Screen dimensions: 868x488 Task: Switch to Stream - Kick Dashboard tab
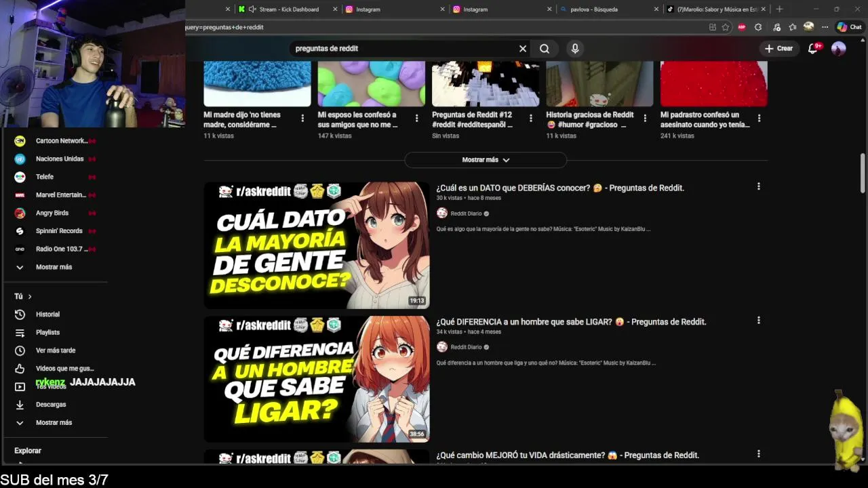tap(288, 9)
